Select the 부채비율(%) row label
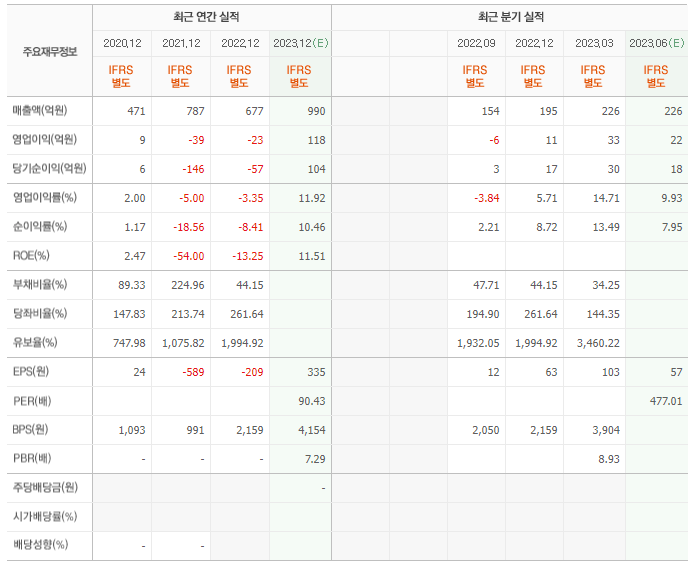 pos(40,284)
